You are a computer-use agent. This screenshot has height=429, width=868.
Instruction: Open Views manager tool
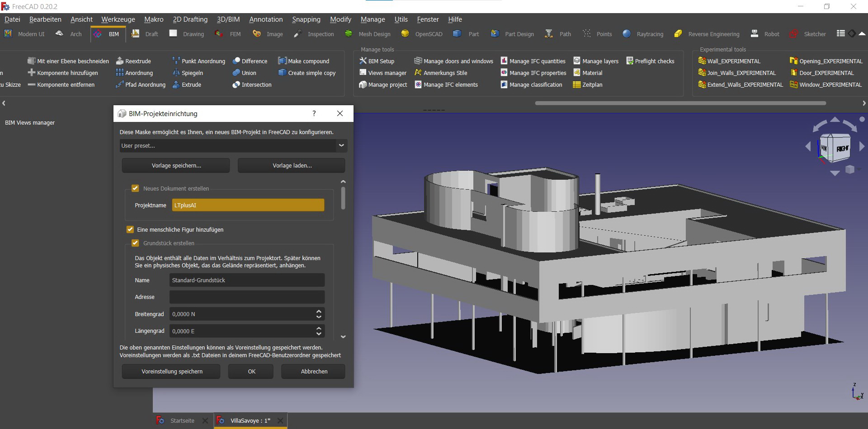382,73
